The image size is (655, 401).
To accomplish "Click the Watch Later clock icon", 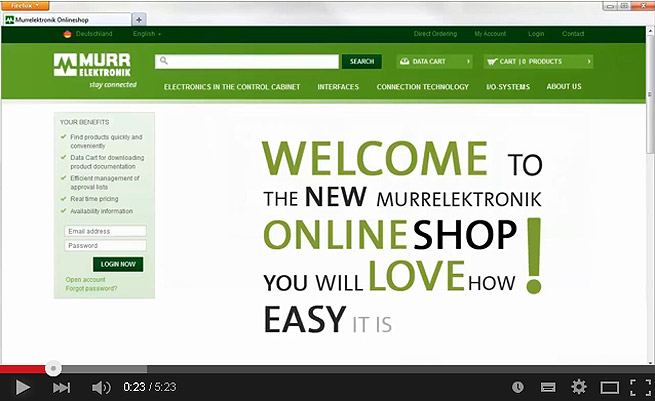I will (x=518, y=387).
